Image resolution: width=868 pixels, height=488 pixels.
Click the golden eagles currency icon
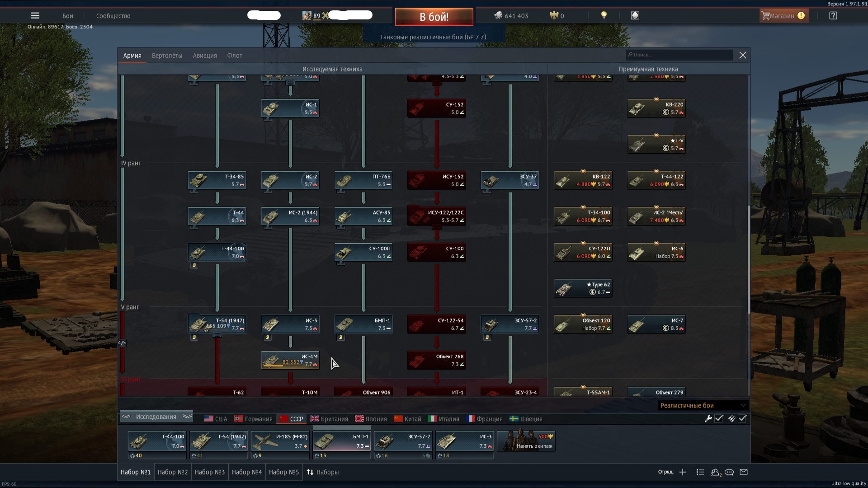click(x=554, y=15)
